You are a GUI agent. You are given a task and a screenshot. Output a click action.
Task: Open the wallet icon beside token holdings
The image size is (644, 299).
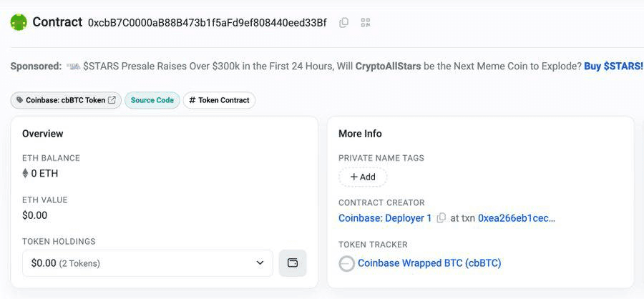293,263
